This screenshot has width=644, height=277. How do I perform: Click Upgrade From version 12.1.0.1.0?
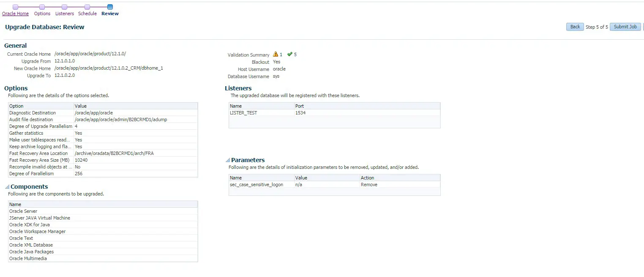tap(65, 61)
